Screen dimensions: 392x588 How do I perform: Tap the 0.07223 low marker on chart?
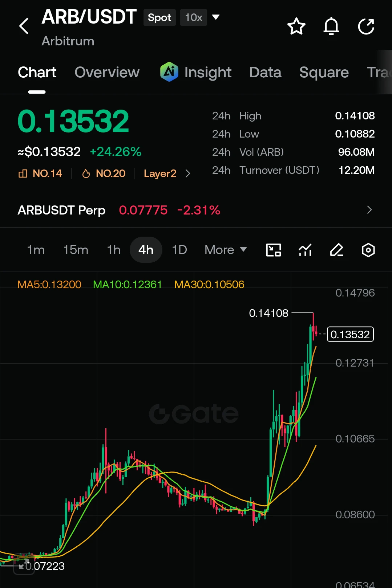[45, 566]
